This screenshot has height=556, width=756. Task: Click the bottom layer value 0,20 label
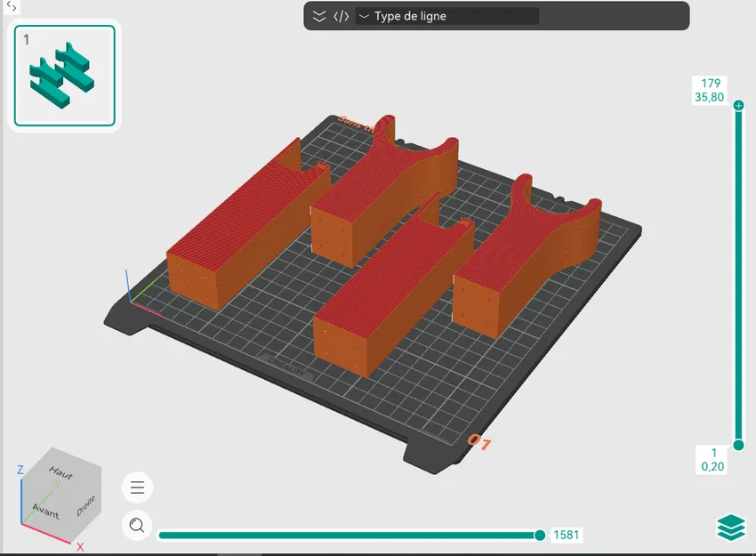coord(712,466)
